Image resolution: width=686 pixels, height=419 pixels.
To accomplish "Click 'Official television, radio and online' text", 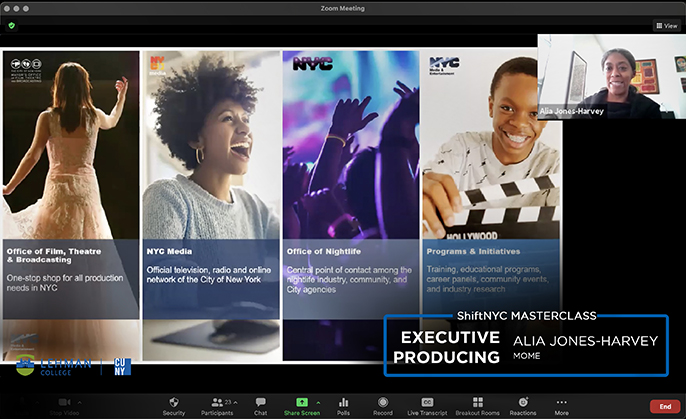I will (209, 270).
